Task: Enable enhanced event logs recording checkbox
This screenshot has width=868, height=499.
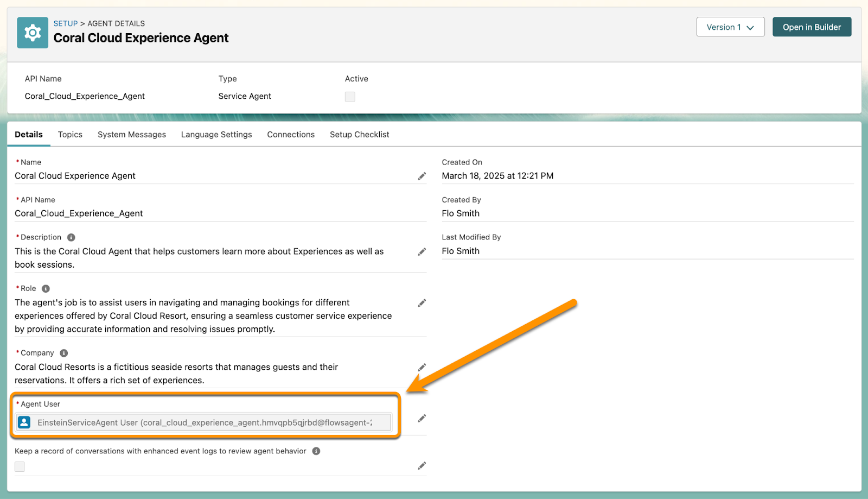Action: click(x=20, y=466)
